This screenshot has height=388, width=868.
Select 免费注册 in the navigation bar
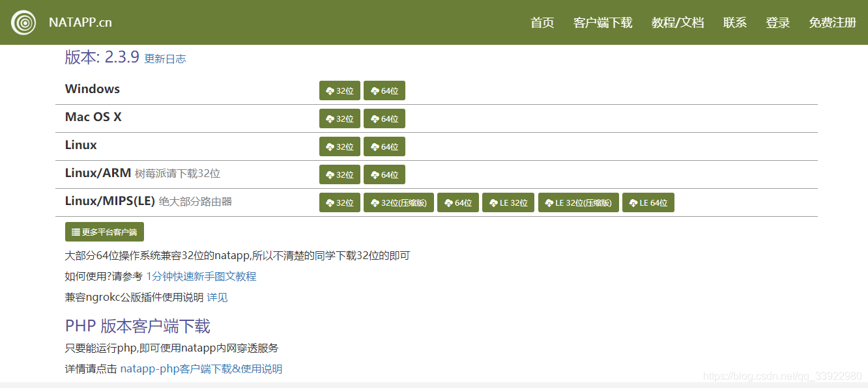(x=832, y=23)
